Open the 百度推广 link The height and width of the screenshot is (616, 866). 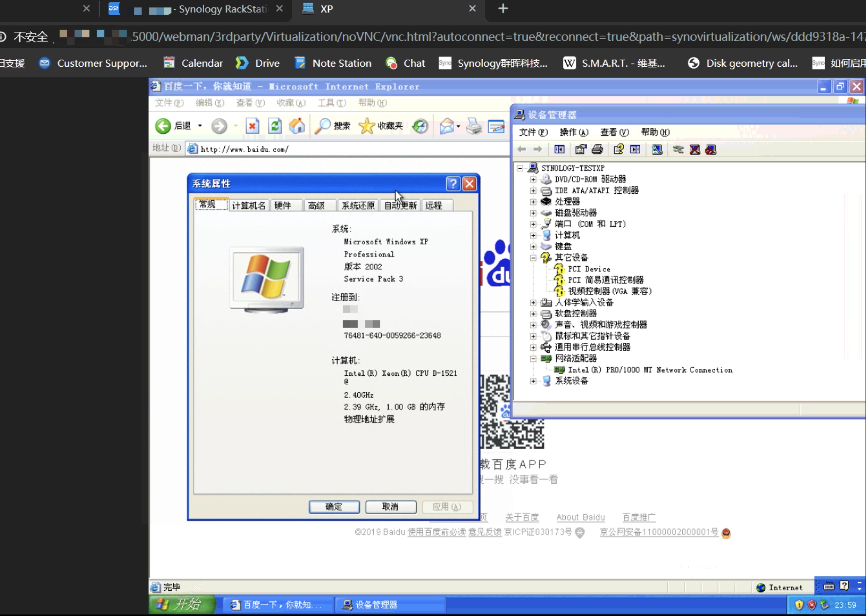[639, 517]
